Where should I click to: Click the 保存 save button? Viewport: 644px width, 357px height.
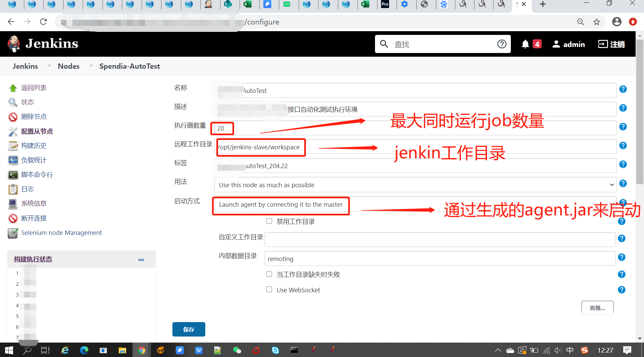[x=189, y=329]
